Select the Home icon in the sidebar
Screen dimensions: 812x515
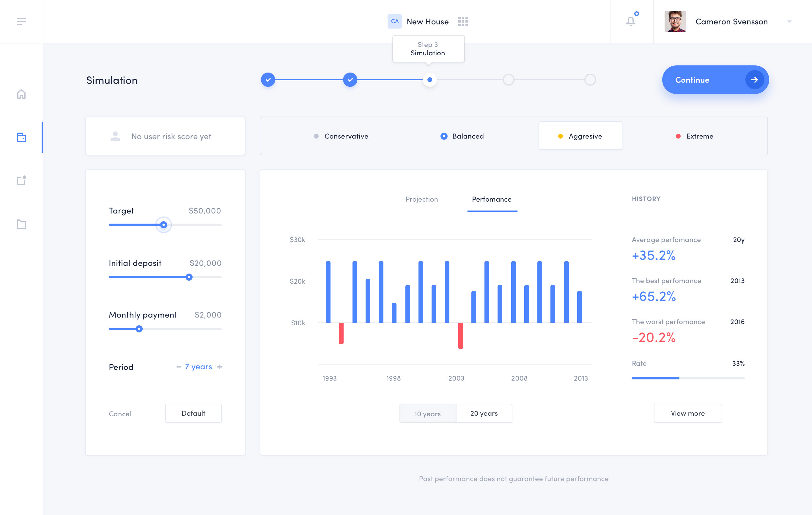(x=21, y=95)
